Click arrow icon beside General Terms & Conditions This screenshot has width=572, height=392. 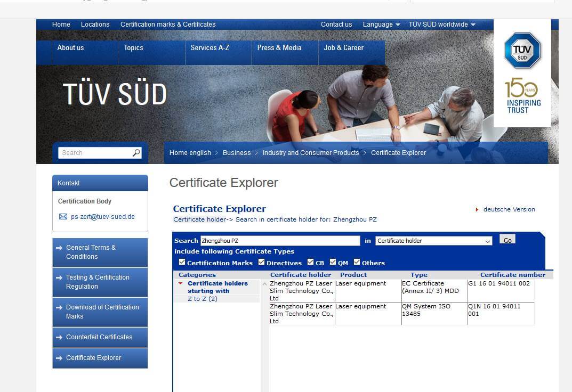pyautogui.click(x=59, y=248)
